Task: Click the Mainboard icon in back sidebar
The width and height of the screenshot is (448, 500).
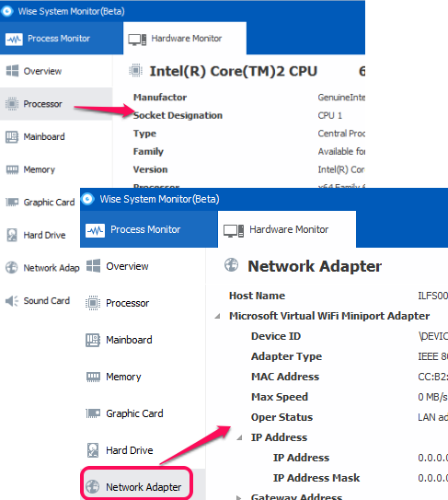Action: tap(12, 137)
